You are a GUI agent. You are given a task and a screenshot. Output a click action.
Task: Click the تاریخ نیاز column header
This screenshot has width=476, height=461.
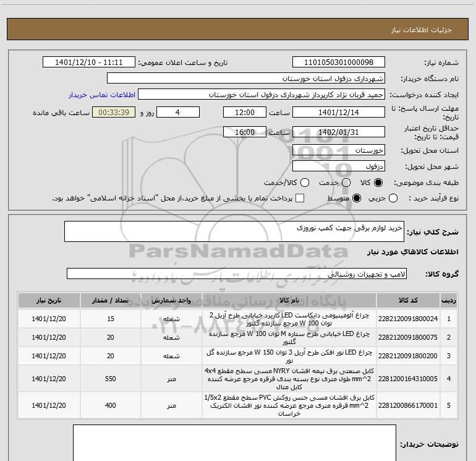(x=49, y=301)
